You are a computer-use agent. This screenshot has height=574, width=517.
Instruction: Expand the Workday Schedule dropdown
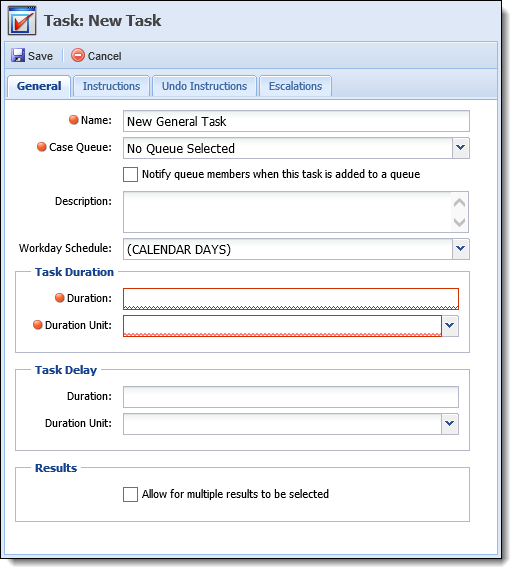(x=461, y=249)
